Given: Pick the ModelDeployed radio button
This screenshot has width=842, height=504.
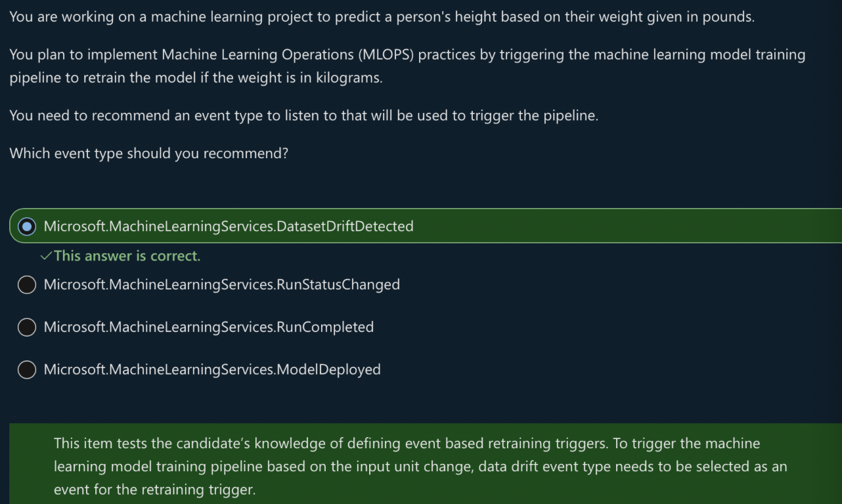Looking at the screenshot, I should point(27,369).
